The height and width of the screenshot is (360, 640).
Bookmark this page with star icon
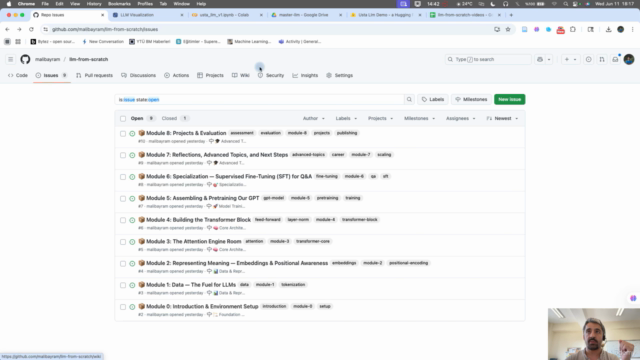click(x=508, y=29)
